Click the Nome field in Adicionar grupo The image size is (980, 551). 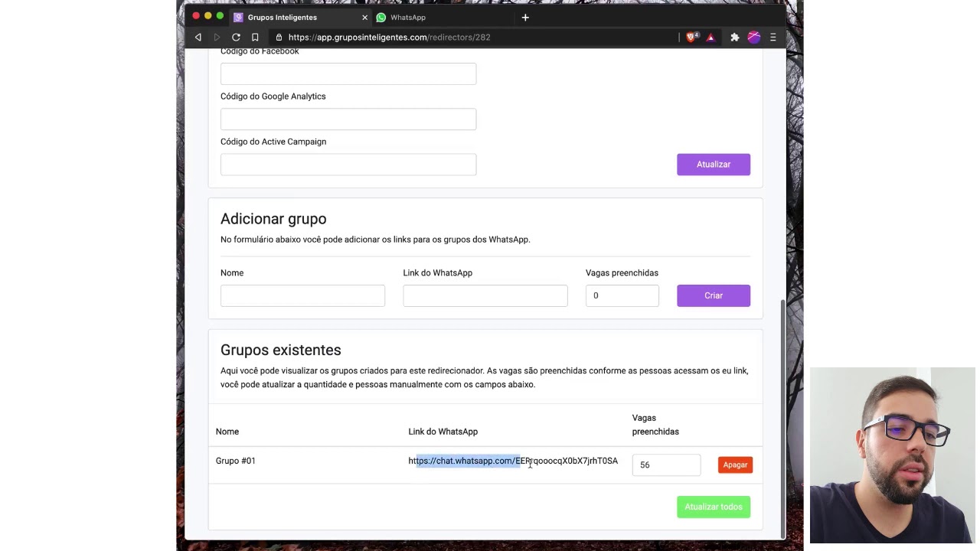pos(302,295)
